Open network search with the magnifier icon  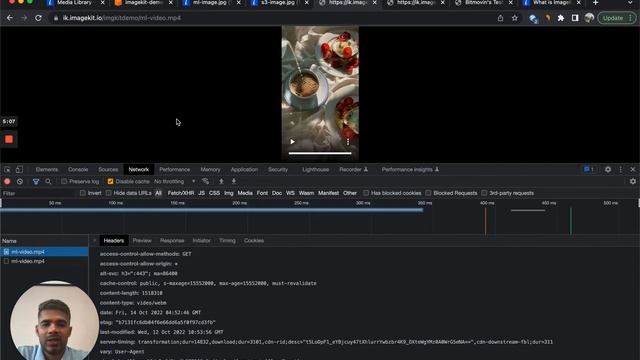click(48, 181)
